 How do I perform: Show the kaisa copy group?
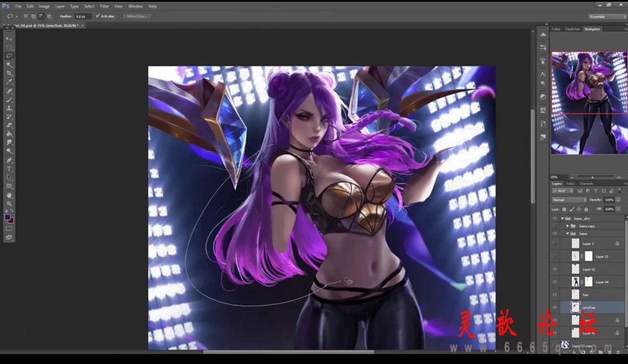[x=555, y=226]
